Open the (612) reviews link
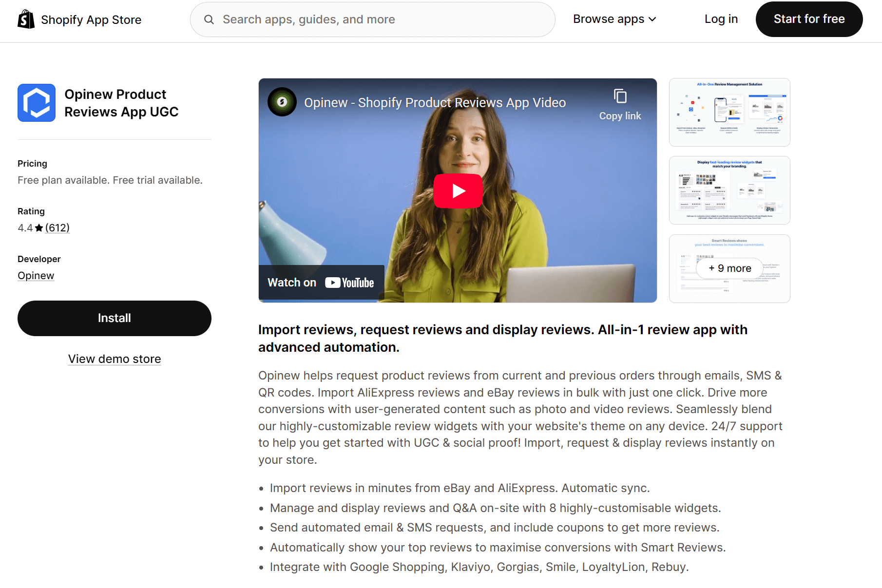 (57, 228)
